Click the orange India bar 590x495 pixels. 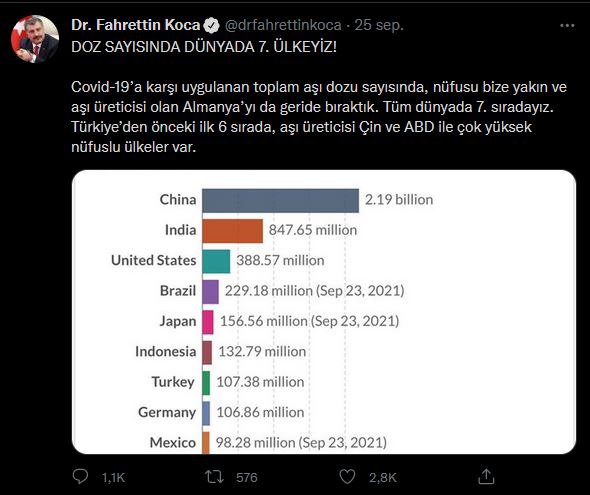[233, 231]
